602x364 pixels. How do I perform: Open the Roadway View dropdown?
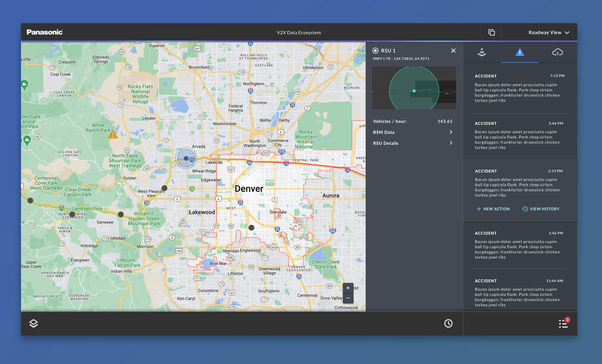pyautogui.click(x=549, y=33)
